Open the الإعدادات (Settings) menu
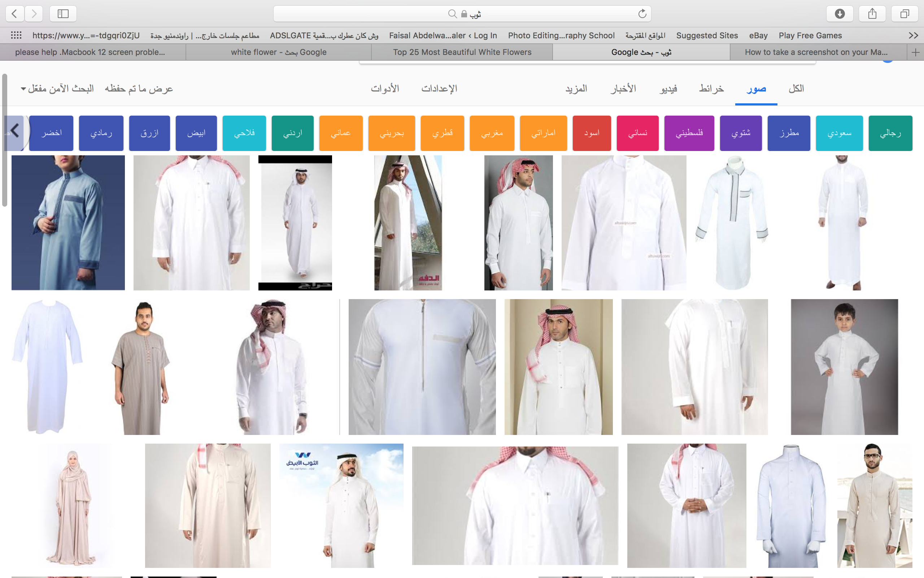 (x=439, y=89)
